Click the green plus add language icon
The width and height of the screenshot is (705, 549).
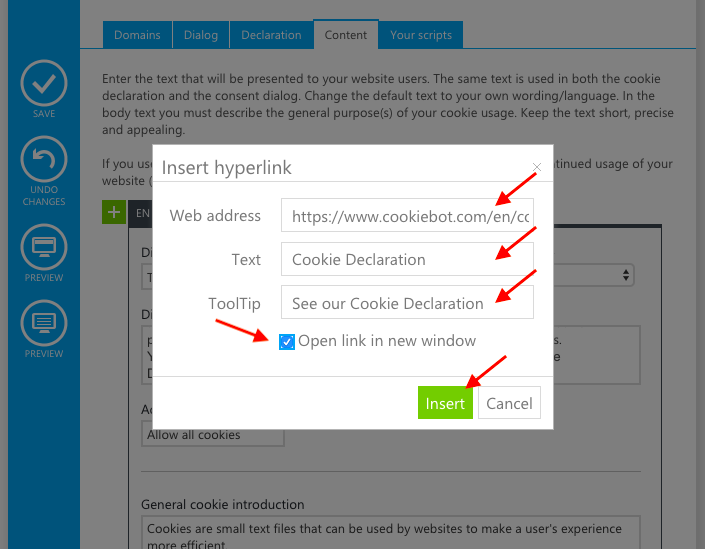(x=114, y=212)
